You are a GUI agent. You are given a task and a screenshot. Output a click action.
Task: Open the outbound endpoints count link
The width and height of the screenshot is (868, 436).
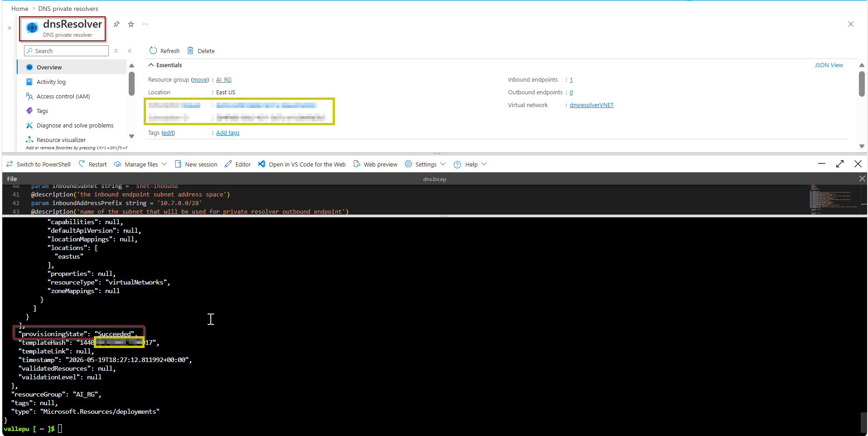point(571,93)
